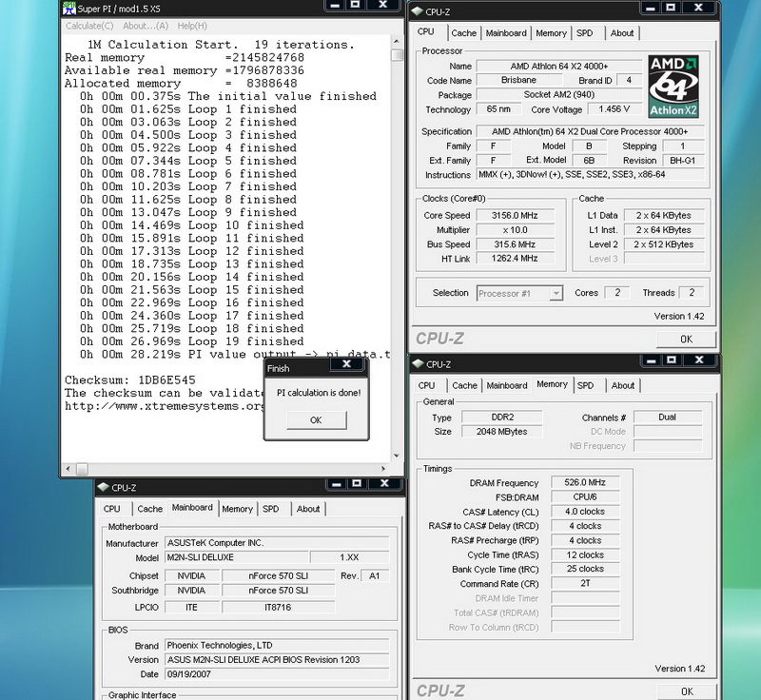Image resolution: width=761 pixels, height=700 pixels.
Task: Click the BIOS Brand field Phoenix Technologies, LTD
Action: coord(277,645)
